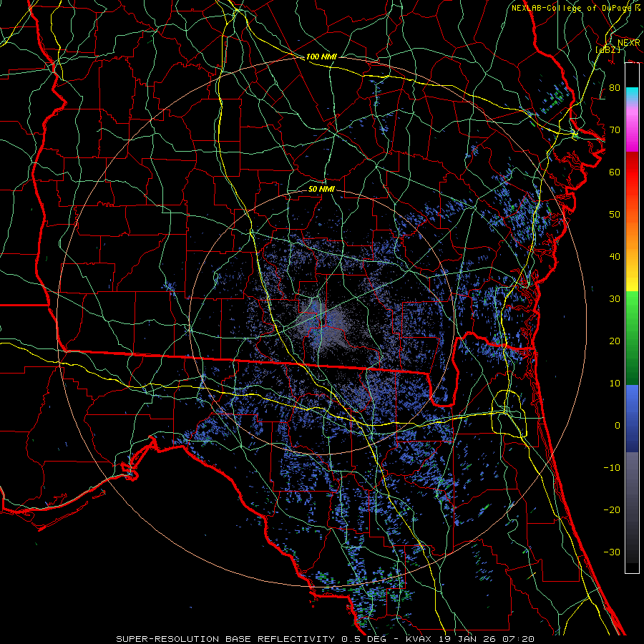Click the 50 NMI range ring label
The width and height of the screenshot is (644, 644).
point(321,189)
